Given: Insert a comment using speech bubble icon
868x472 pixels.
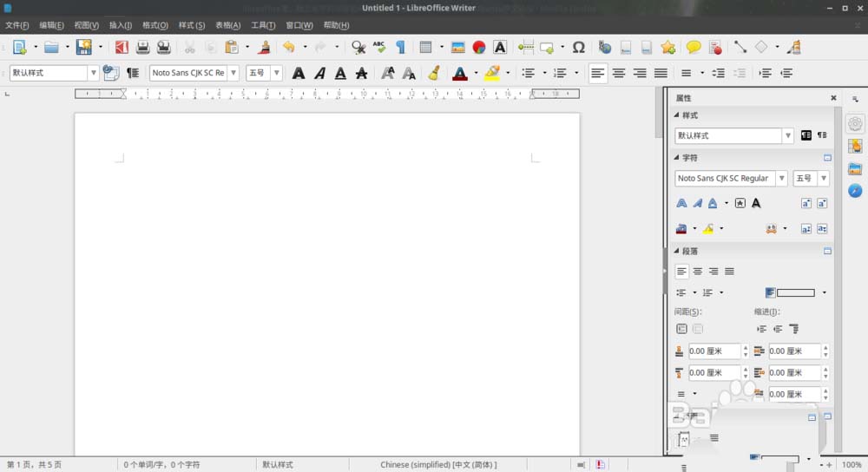Looking at the screenshot, I should [694, 47].
